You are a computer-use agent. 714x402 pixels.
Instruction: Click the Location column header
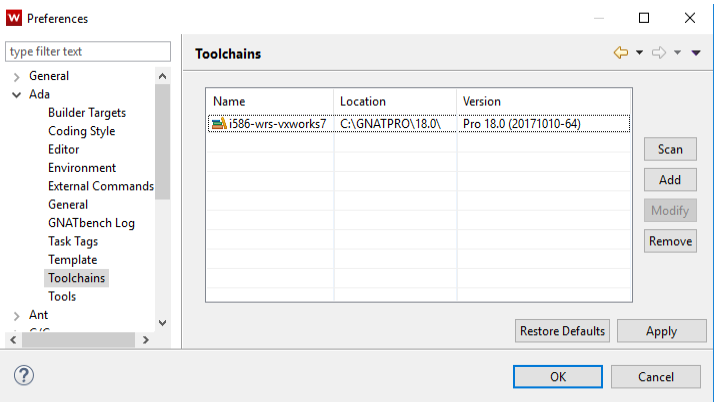395,102
